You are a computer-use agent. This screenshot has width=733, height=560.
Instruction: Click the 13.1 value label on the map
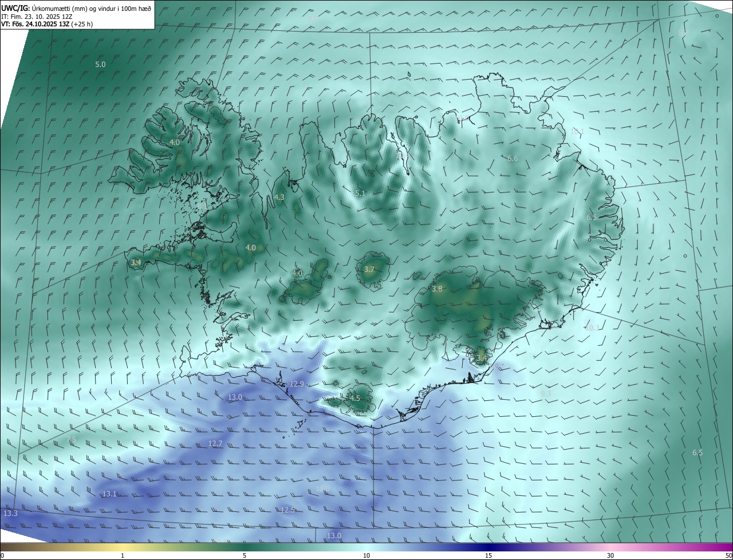coord(109,494)
